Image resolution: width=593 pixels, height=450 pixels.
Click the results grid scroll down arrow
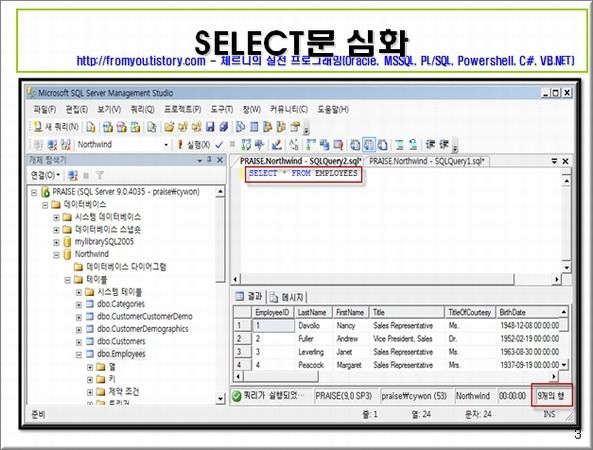[x=564, y=365]
